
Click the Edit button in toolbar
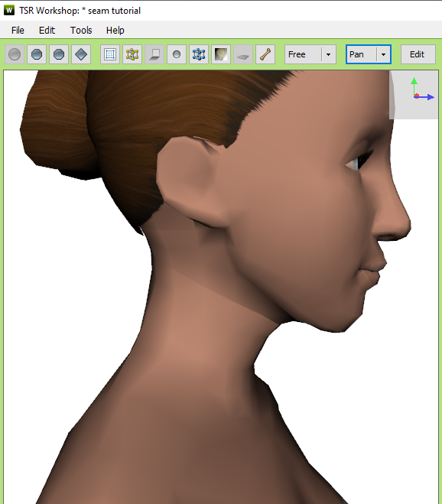(418, 54)
